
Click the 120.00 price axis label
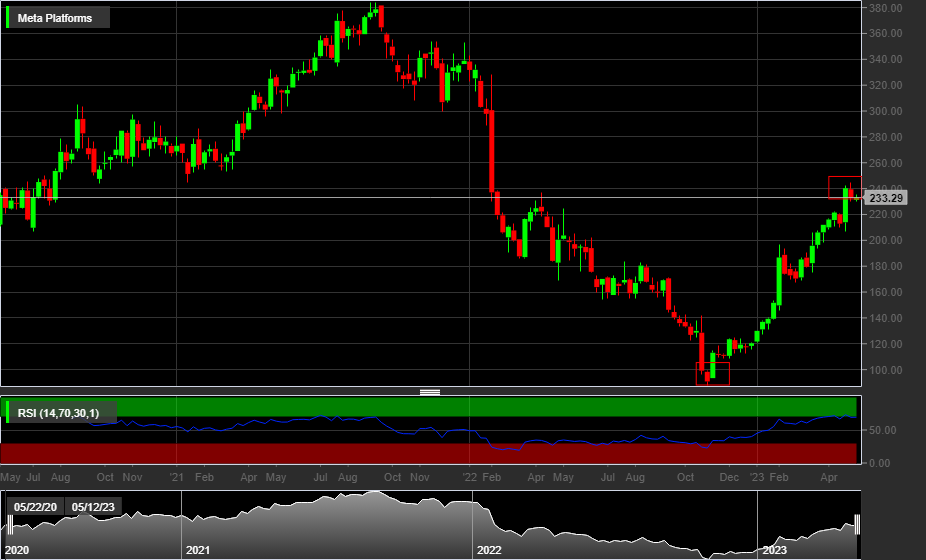tap(885, 344)
